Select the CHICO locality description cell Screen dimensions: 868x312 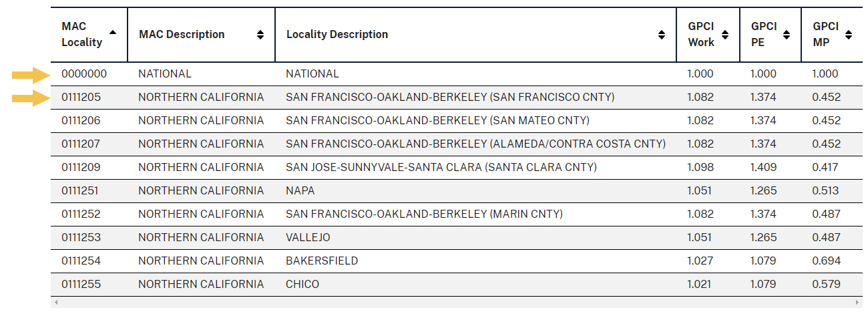point(302,285)
